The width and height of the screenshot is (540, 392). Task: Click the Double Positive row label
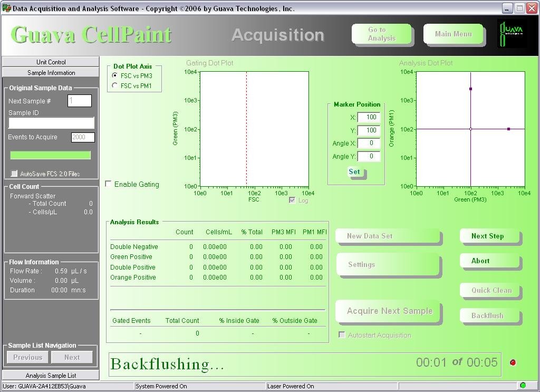(x=132, y=267)
